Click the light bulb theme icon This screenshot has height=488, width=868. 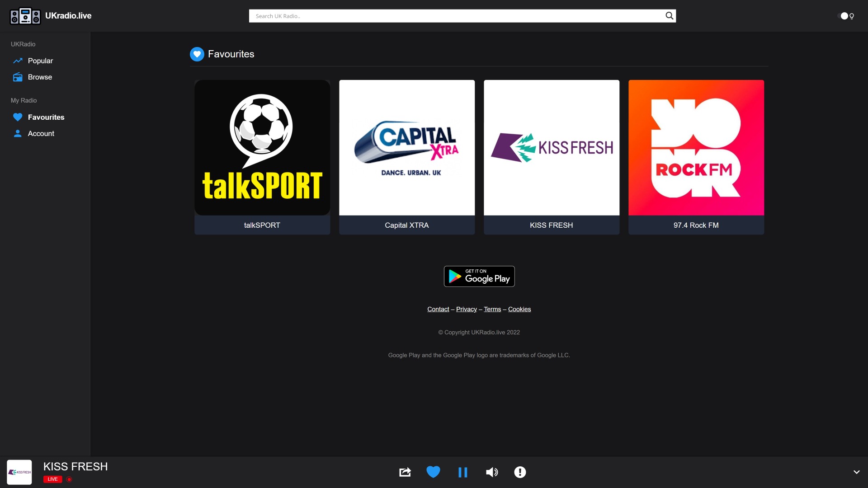852,16
